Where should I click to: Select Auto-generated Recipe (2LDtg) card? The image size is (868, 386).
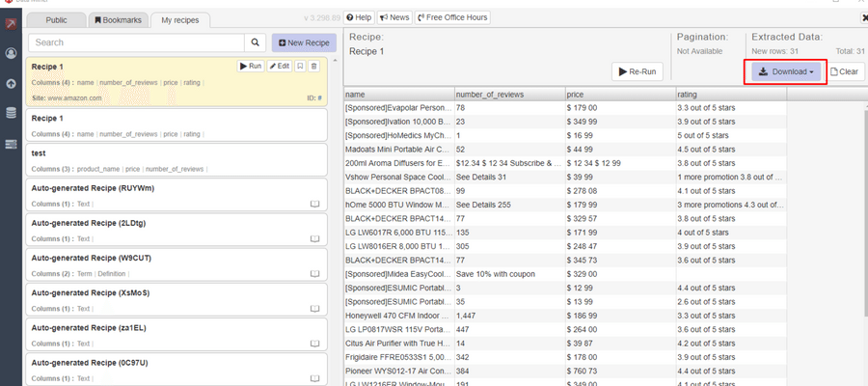[176, 230]
